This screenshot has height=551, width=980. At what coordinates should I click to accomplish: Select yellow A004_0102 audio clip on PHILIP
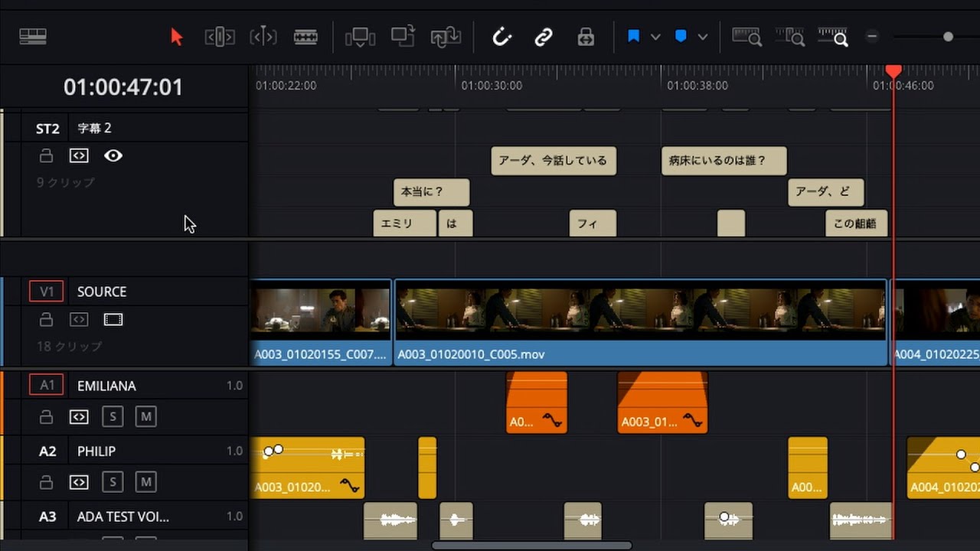(943, 468)
